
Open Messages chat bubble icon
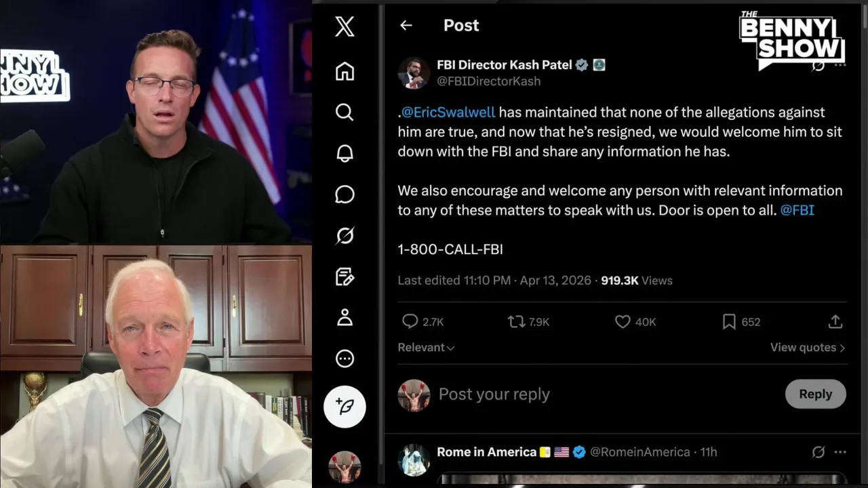(344, 195)
